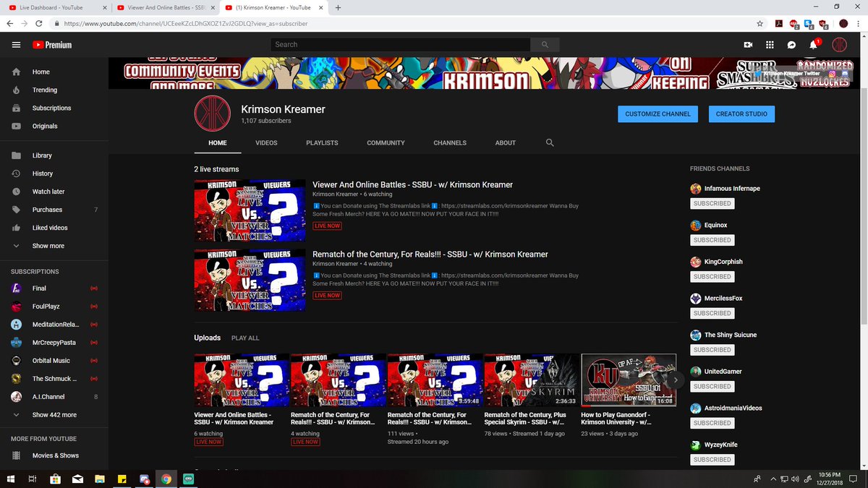Click the search magnifier button
This screenshot has width=868, height=488.
545,45
